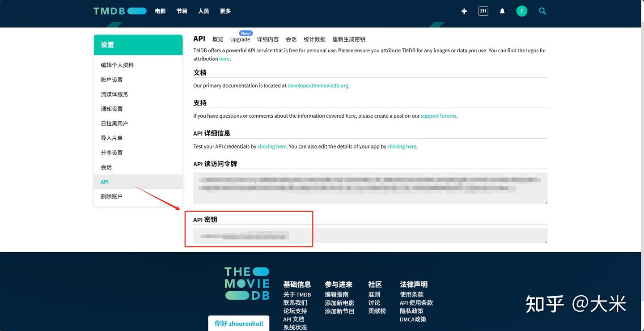Click the ZH language selector icon
Viewport: 644px width, 331px height.
pyautogui.click(x=483, y=11)
